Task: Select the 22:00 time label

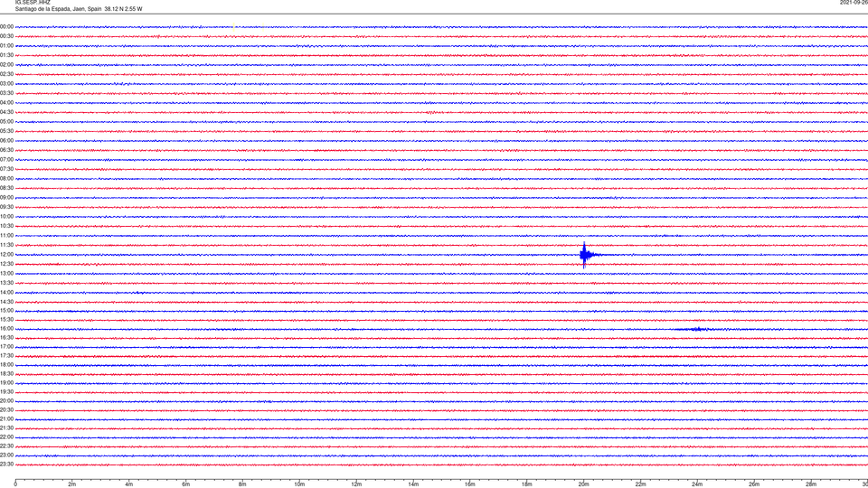Action: pos(6,437)
